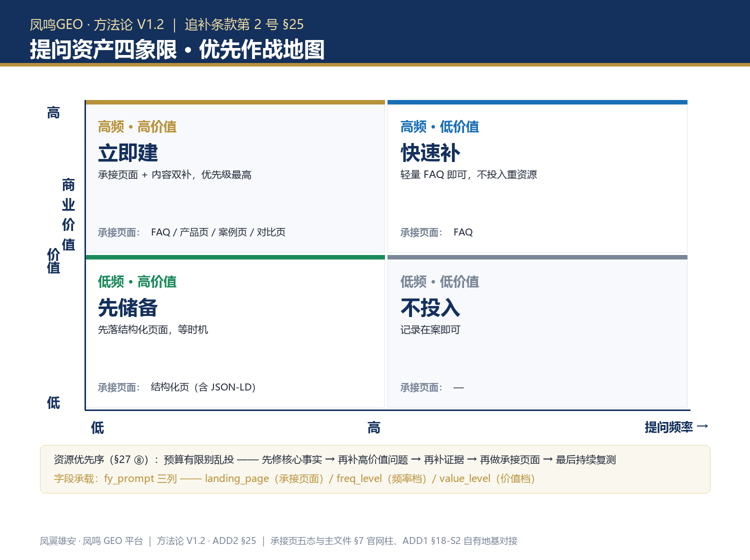This screenshot has height=560, width=750.
Task: Select the heading "先储备"
Action: [128, 308]
